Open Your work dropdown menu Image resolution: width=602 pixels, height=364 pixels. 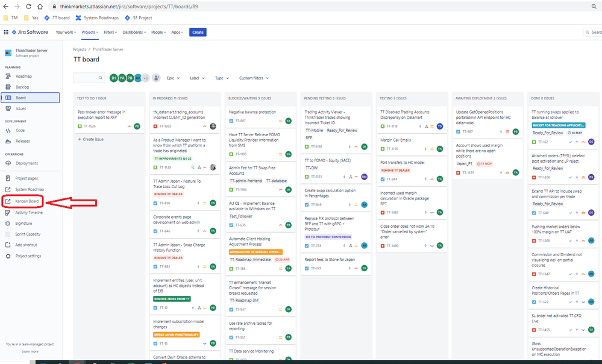tap(66, 33)
